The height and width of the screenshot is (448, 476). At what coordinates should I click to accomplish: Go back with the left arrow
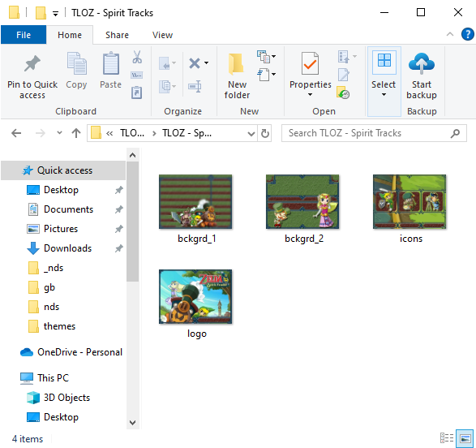(x=16, y=133)
